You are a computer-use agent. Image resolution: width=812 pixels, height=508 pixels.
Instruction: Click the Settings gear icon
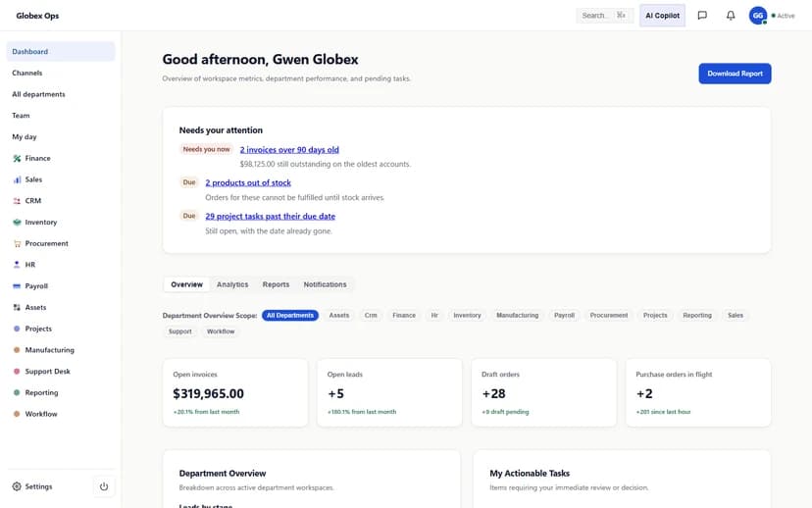coord(17,486)
